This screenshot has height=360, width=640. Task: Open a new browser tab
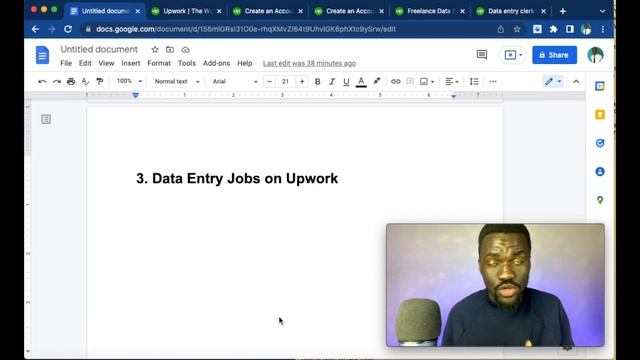(x=563, y=11)
